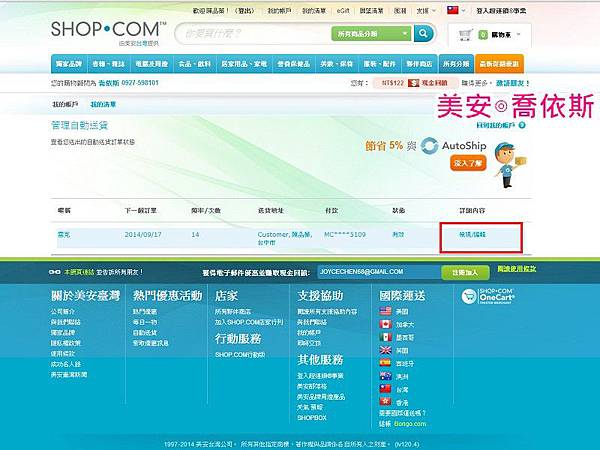The image size is (600, 450).
Task: Open the 服飾·配件 navigation tab
Action: [x=380, y=64]
